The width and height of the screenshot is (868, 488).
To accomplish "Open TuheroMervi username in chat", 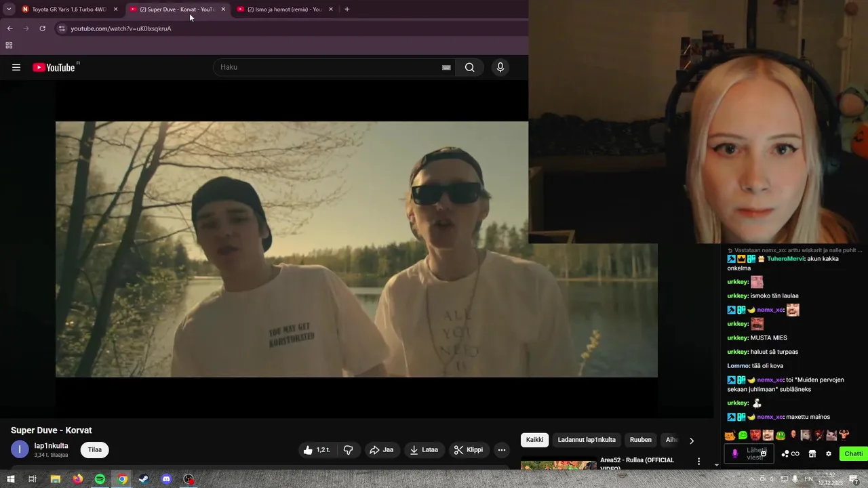I will coord(785,259).
